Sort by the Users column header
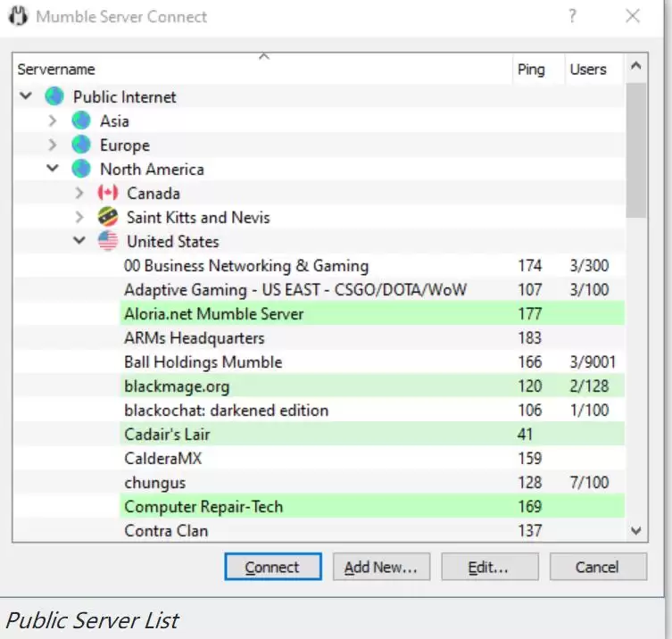The height and width of the screenshot is (639, 672). click(594, 69)
